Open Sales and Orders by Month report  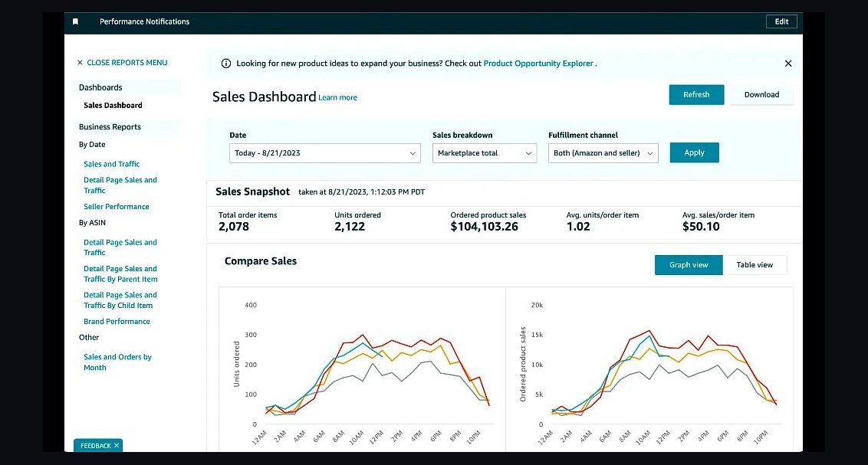coord(117,362)
